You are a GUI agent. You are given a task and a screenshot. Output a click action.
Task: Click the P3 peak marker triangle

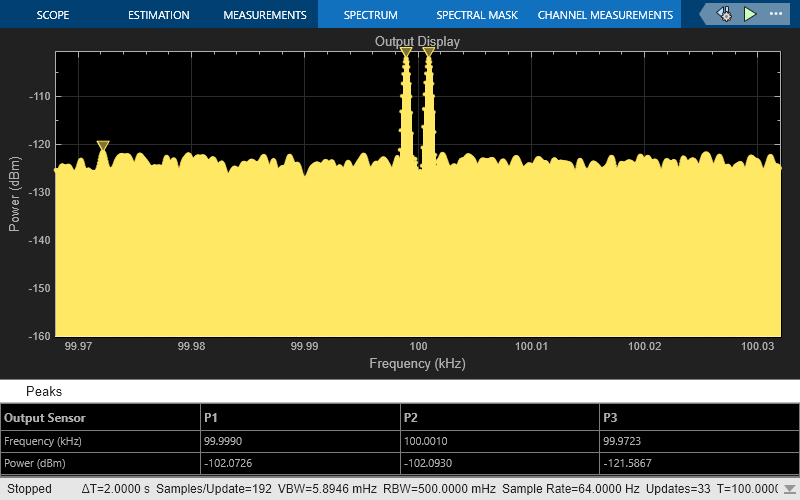[x=103, y=146]
